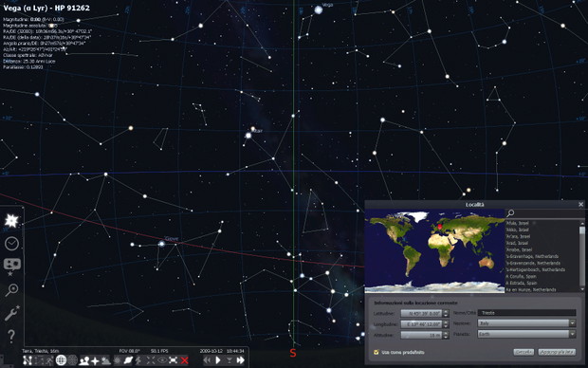Click Terra, Trieste, 16m status text
Screen dimensions: 588x368
pyautogui.click(x=41, y=351)
